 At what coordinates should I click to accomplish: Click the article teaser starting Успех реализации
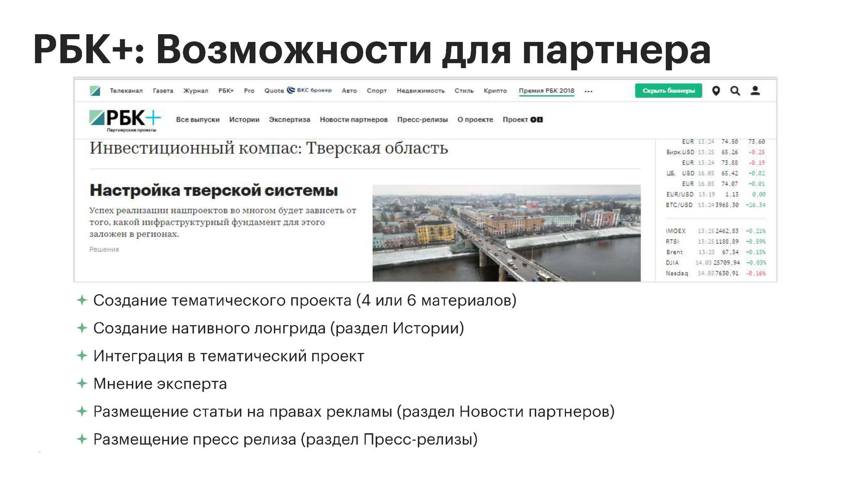223,222
